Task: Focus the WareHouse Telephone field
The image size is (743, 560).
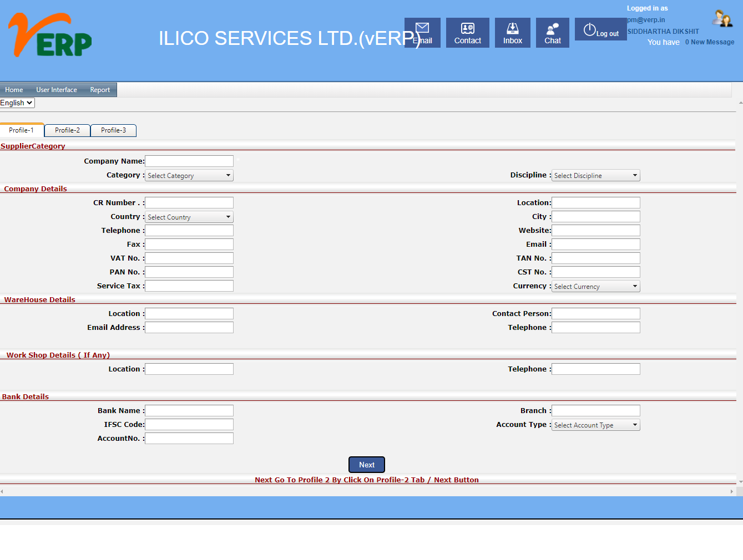Action: click(x=596, y=328)
